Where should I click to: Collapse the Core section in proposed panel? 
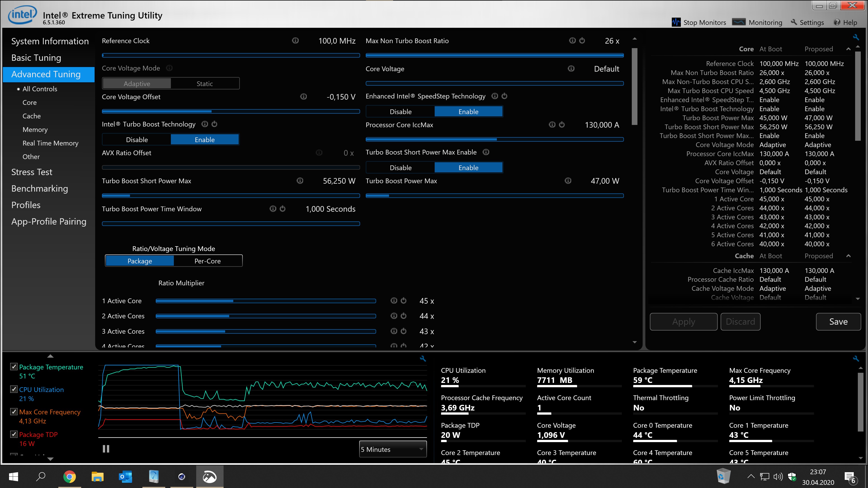(x=849, y=49)
